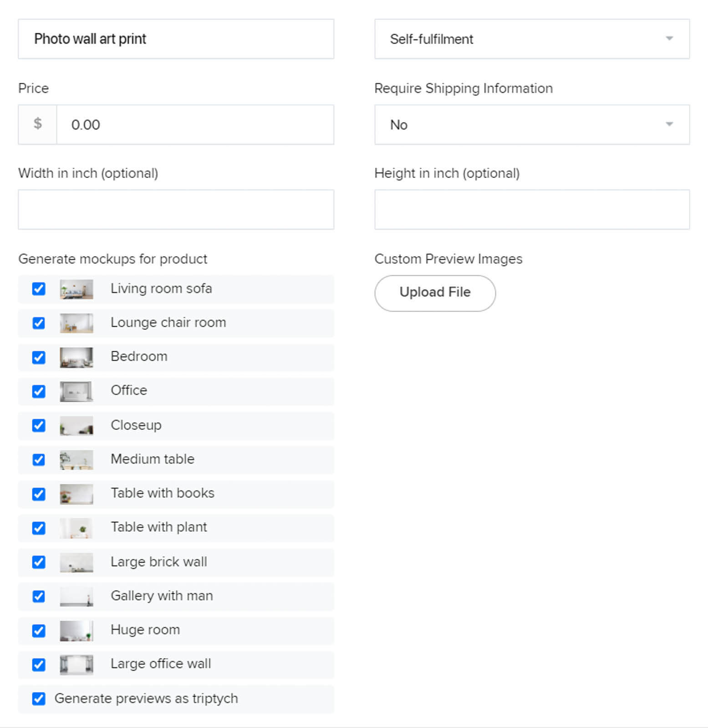This screenshot has height=728, width=708.
Task: Uncheck the Closeup mockup checkbox
Action: coord(39,425)
